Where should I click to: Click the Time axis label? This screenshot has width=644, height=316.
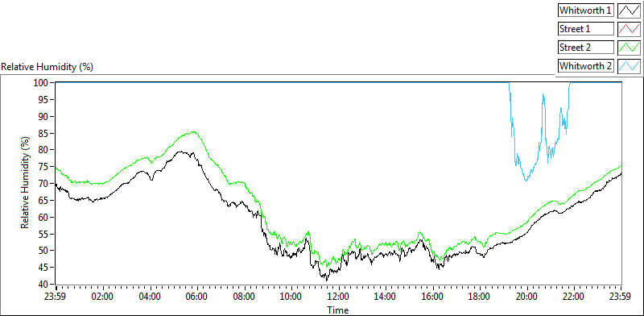pos(337,310)
